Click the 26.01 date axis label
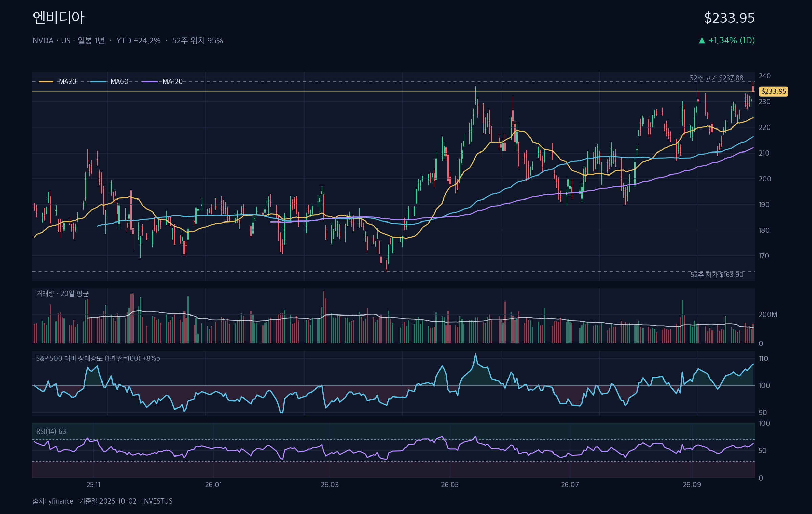This screenshot has height=514, width=812. 213,485
